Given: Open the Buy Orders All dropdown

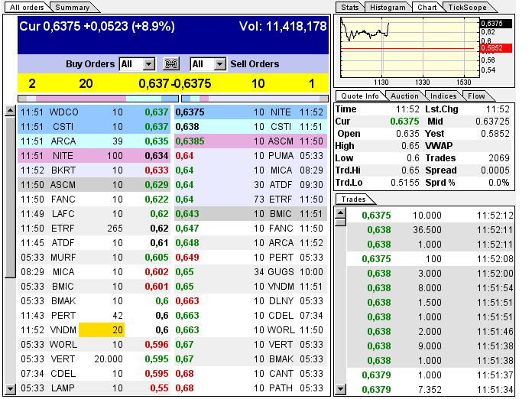Looking at the screenshot, I should point(138,64).
